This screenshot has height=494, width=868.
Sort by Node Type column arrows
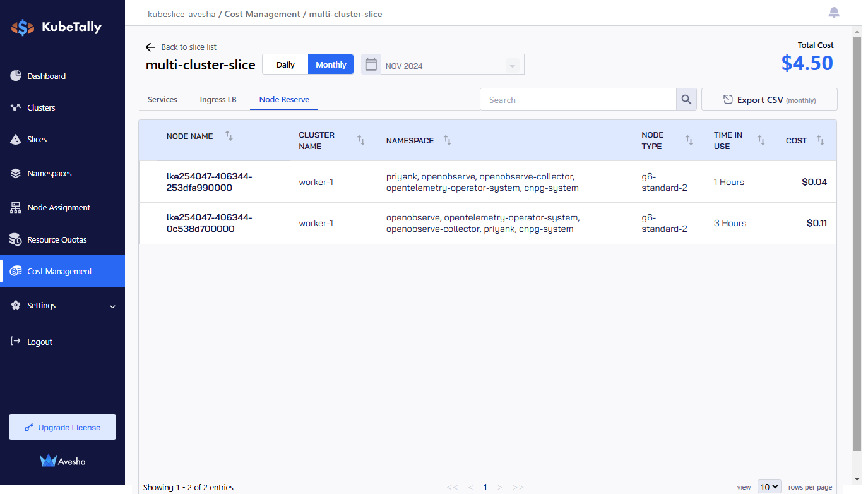pos(689,140)
